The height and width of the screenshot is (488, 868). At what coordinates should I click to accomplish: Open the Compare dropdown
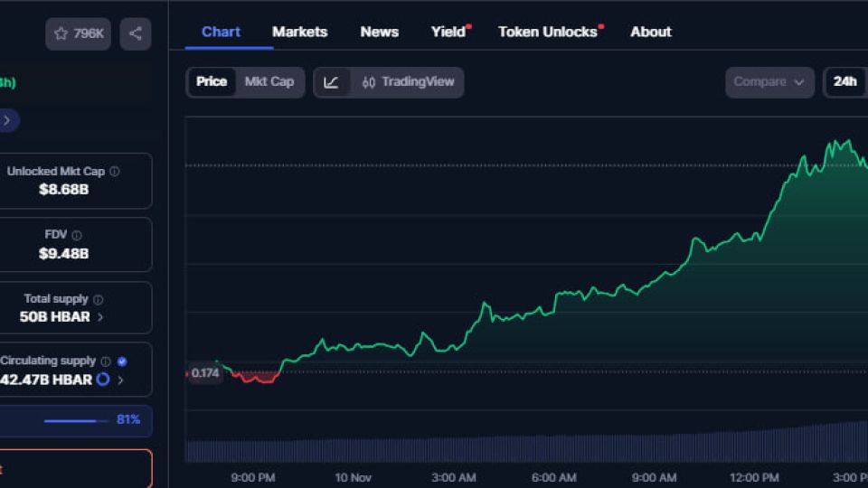click(769, 82)
